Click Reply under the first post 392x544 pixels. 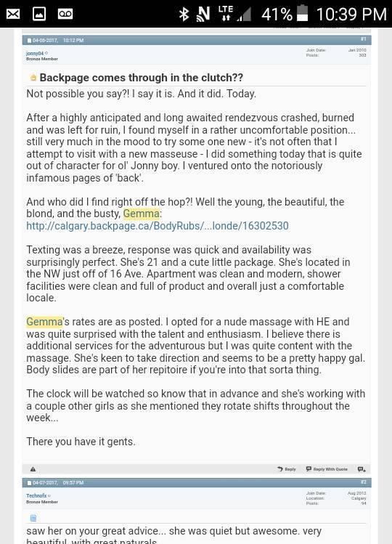[x=287, y=469]
